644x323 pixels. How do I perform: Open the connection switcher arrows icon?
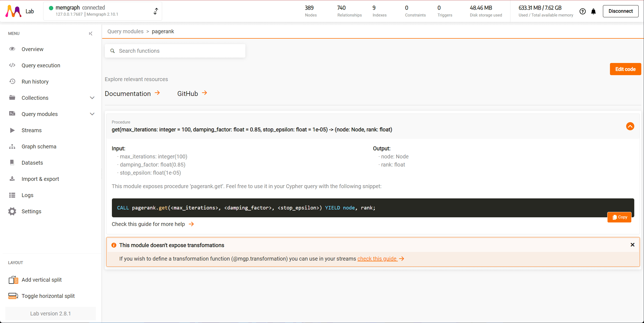[156, 11]
